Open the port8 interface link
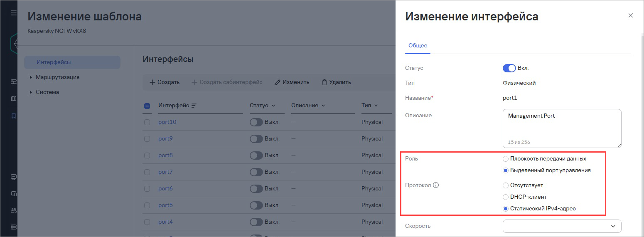 coord(165,156)
